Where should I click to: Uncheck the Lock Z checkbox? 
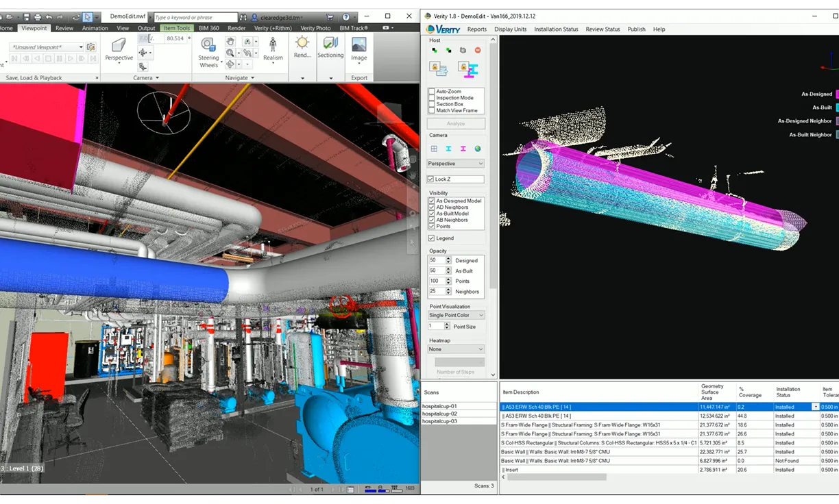[x=431, y=179]
